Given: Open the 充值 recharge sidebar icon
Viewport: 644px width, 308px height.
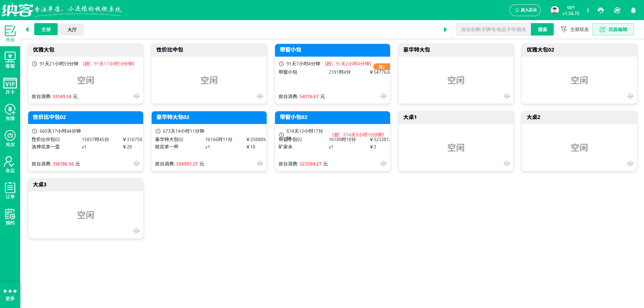Looking at the screenshot, I should click(10, 112).
